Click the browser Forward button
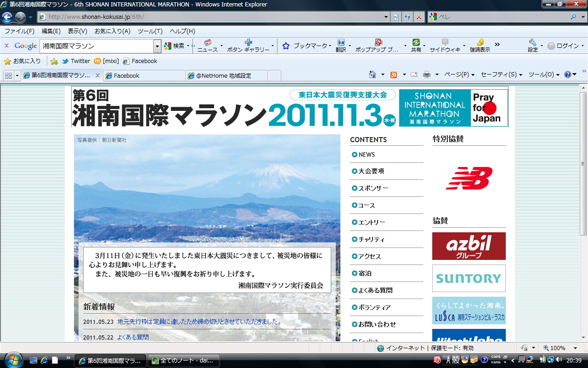Screen dimensions: 588x368 tap(20, 17)
